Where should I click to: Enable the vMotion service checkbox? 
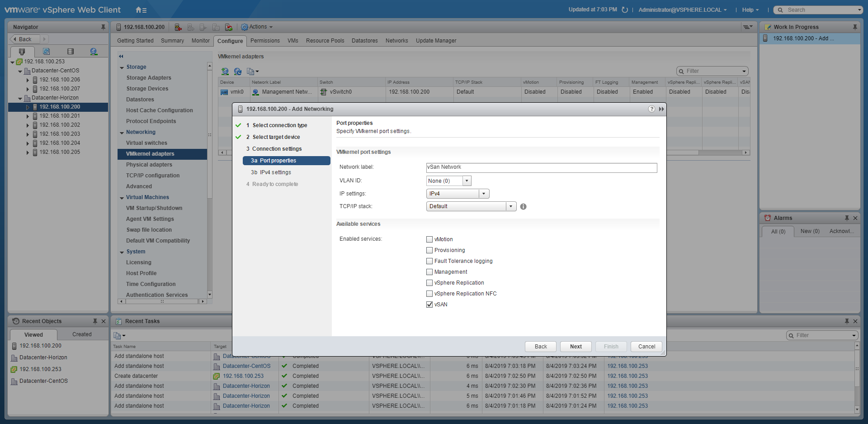[429, 239]
